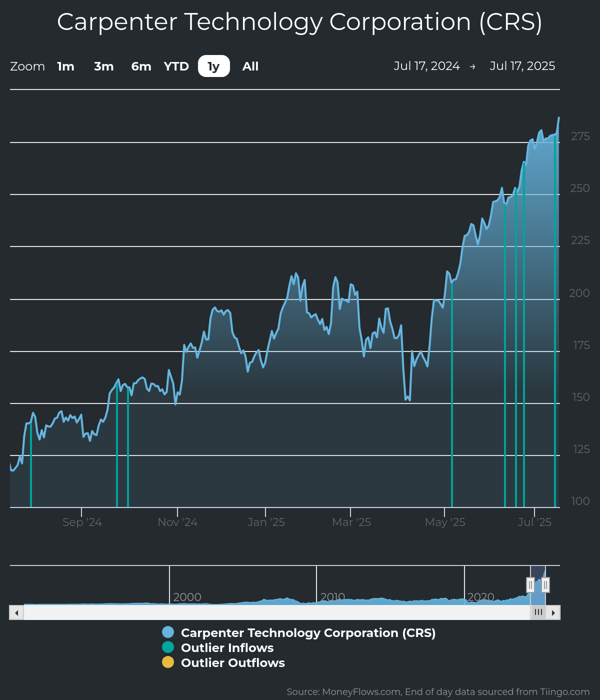Click the 100 price axis label
The height and width of the screenshot is (700, 600).
(580, 501)
